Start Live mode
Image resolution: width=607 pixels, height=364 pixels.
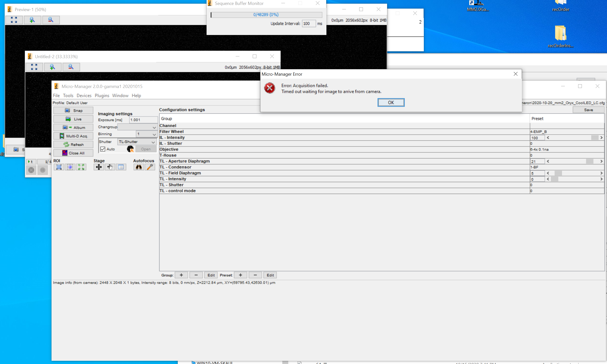point(73,119)
